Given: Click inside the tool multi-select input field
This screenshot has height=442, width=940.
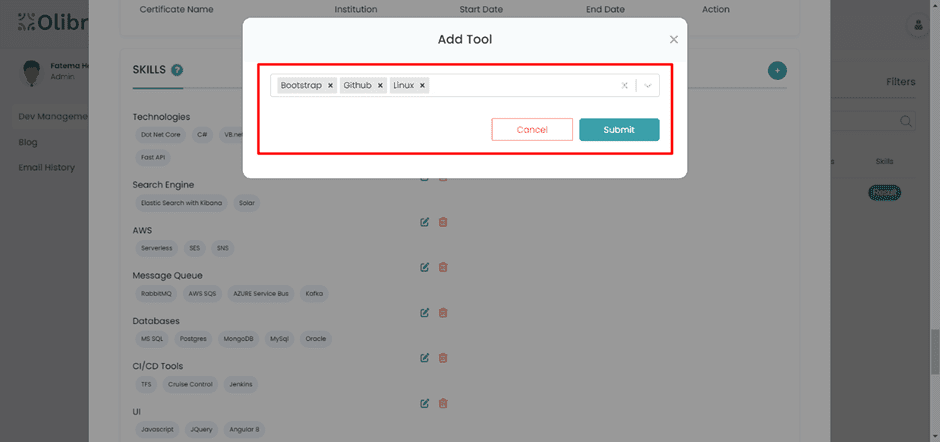Looking at the screenshot, I should pyautogui.click(x=520, y=86).
